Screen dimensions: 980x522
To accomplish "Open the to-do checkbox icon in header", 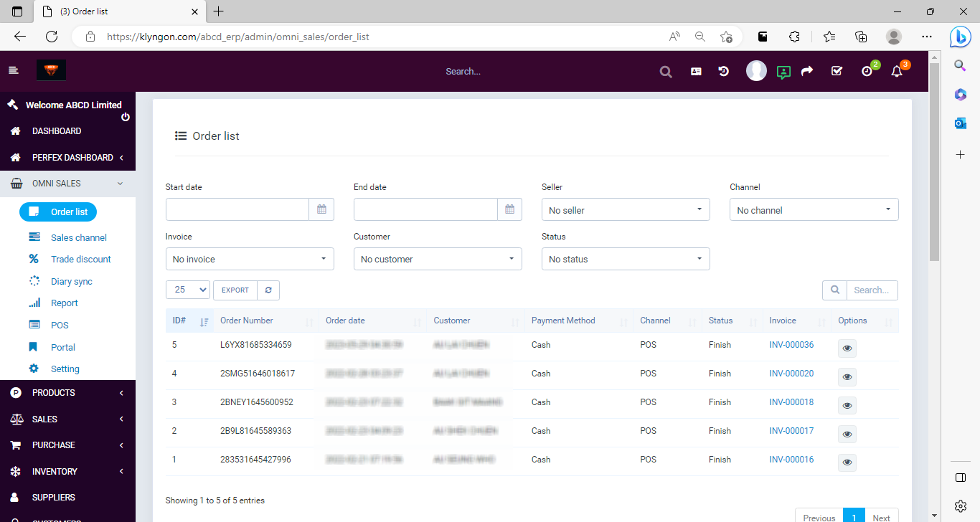I will (837, 71).
